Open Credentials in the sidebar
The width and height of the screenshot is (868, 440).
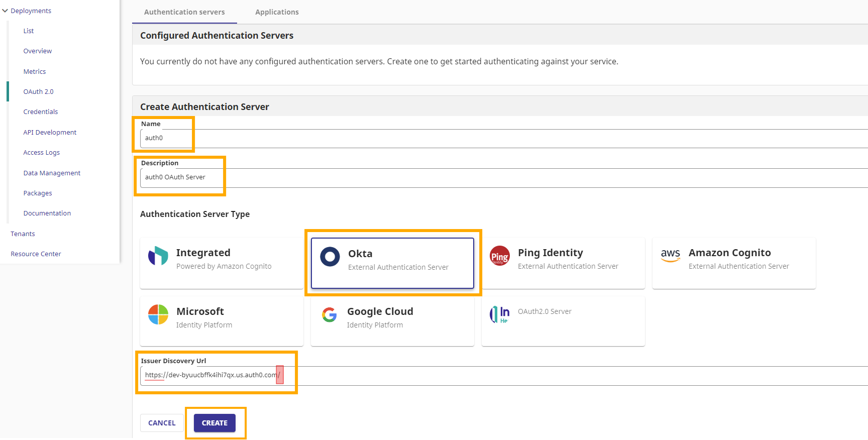click(41, 112)
